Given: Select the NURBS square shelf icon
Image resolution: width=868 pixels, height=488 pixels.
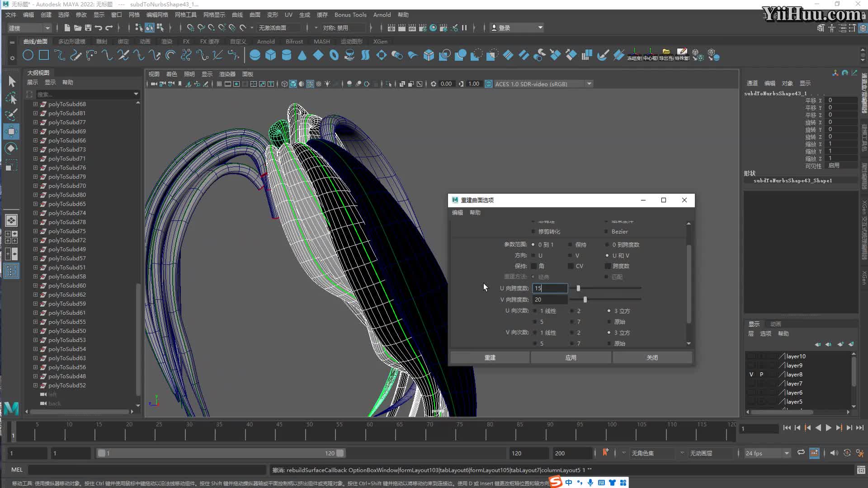Looking at the screenshot, I should click(44, 56).
